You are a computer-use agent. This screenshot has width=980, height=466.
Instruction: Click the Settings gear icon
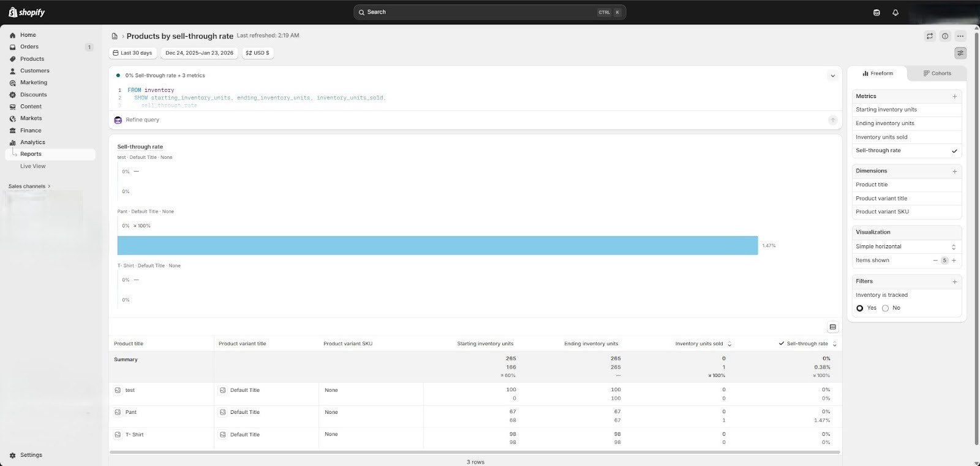(12, 455)
